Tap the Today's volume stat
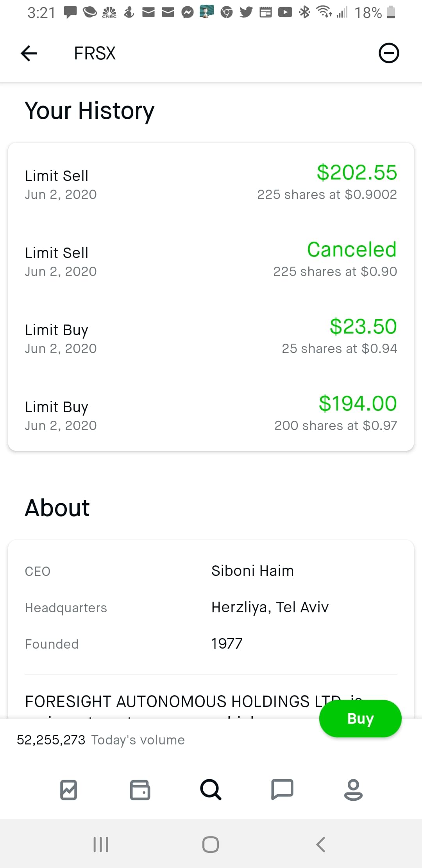The image size is (422, 868). coord(101,740)
